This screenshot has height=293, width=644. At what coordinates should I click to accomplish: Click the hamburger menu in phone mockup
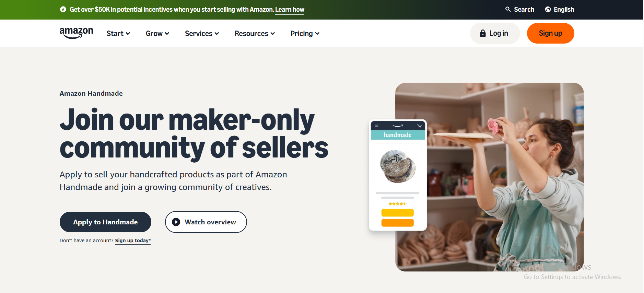coord(377,126)
